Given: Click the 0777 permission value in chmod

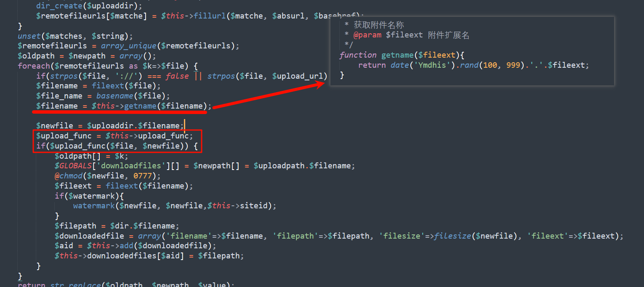Looking at the screenshot, I should pos(143,176).
